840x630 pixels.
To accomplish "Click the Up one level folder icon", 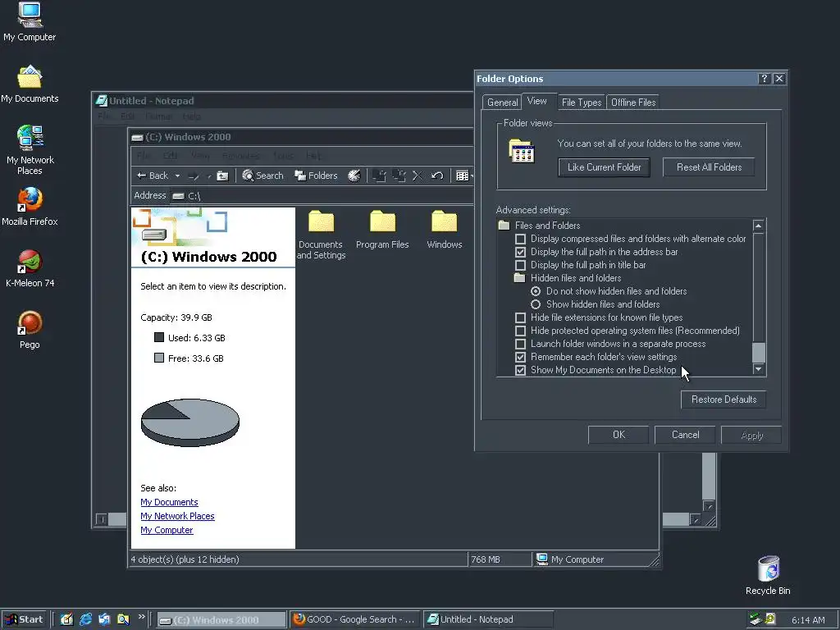I will click(x=222, y=176).
